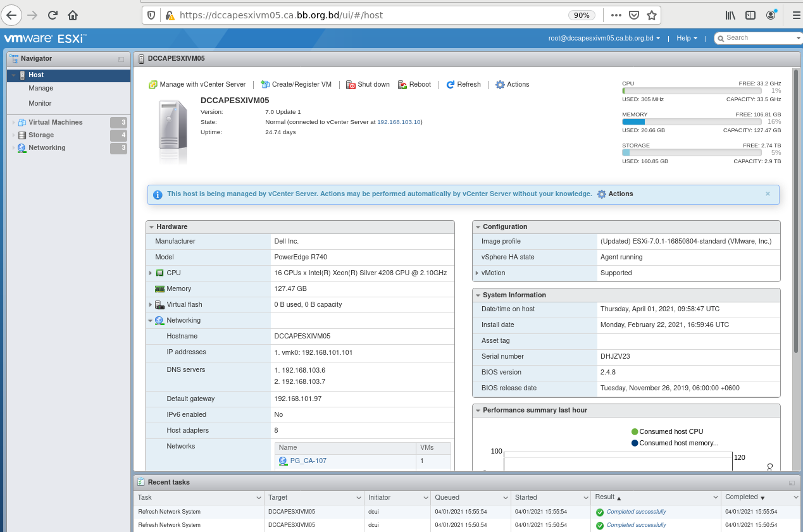The width and height of the screenshot is (803, 532).
Task: Open the Target column dropdown arrow
Action: pyautogui.click(x=359, y=498)
